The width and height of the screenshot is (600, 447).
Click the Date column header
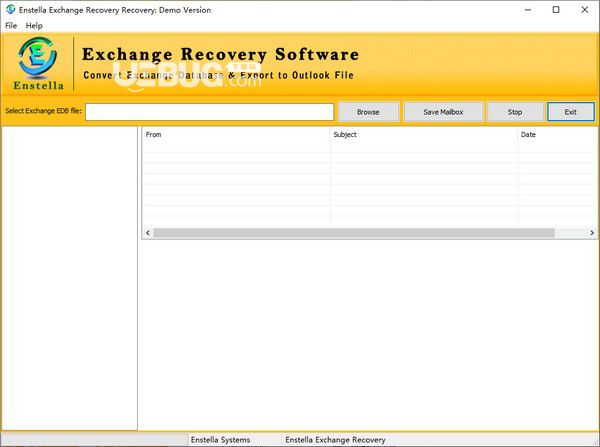click(x=558, y=135)
